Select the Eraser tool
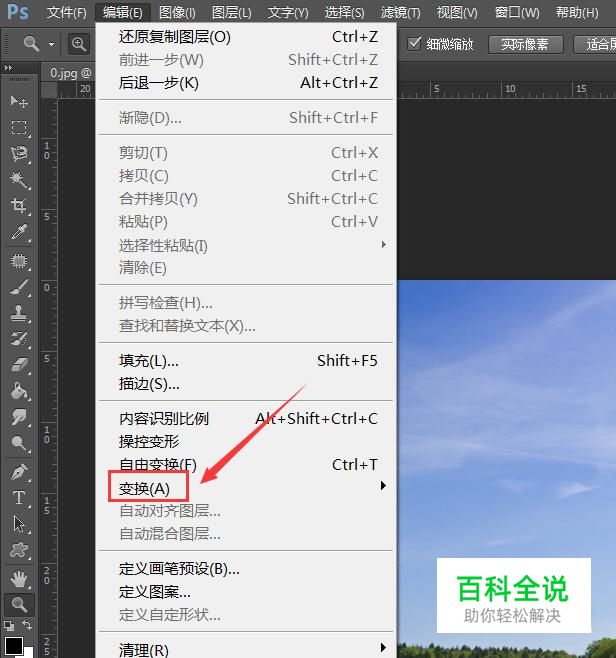 (19, 365)
